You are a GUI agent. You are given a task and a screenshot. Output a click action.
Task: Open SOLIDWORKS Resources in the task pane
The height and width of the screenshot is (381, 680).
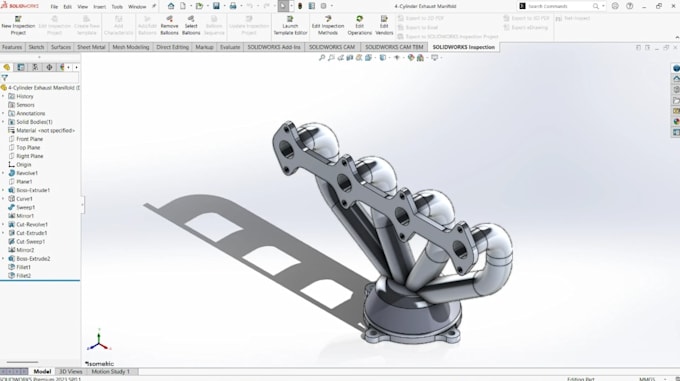coord(676,79)
